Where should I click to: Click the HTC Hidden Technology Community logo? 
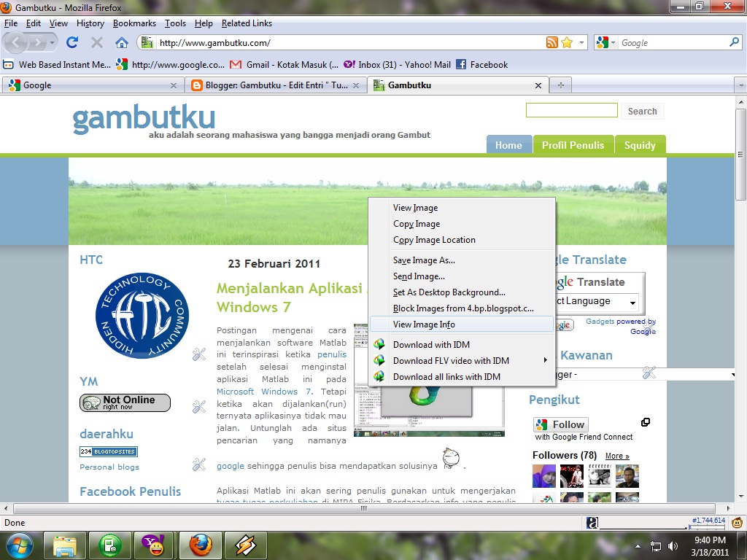pyautogui.click(x=142, y=316)
